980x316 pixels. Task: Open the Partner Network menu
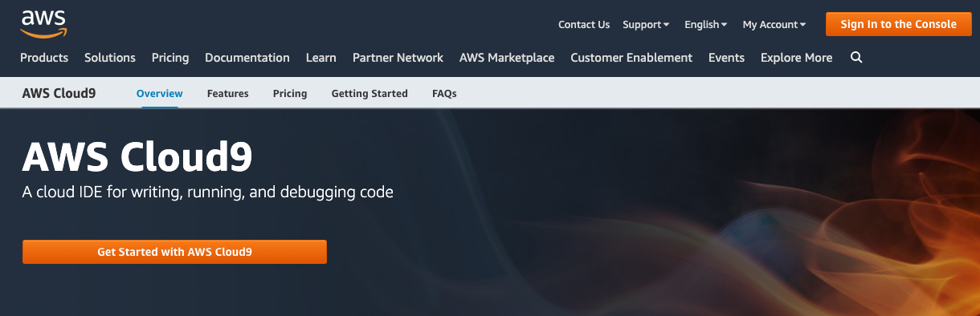click(398, 58)
